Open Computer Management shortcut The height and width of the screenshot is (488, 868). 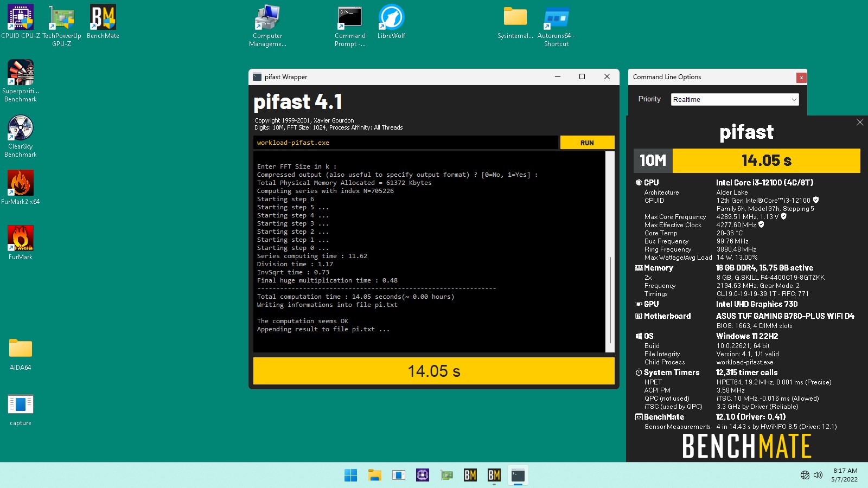267,24
